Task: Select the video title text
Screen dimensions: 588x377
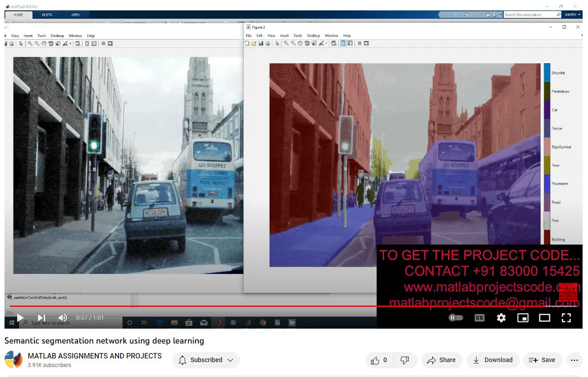Action: [x=104, y=341]
